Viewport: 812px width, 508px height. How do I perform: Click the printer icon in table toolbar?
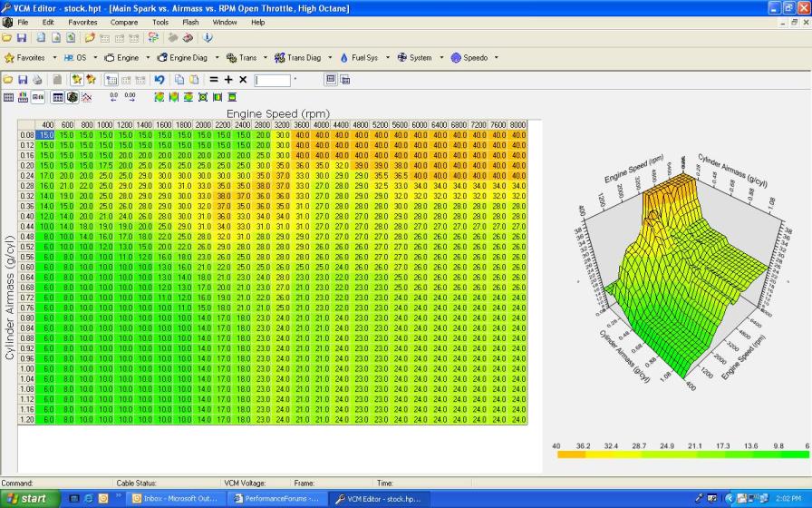coord(37,80)
